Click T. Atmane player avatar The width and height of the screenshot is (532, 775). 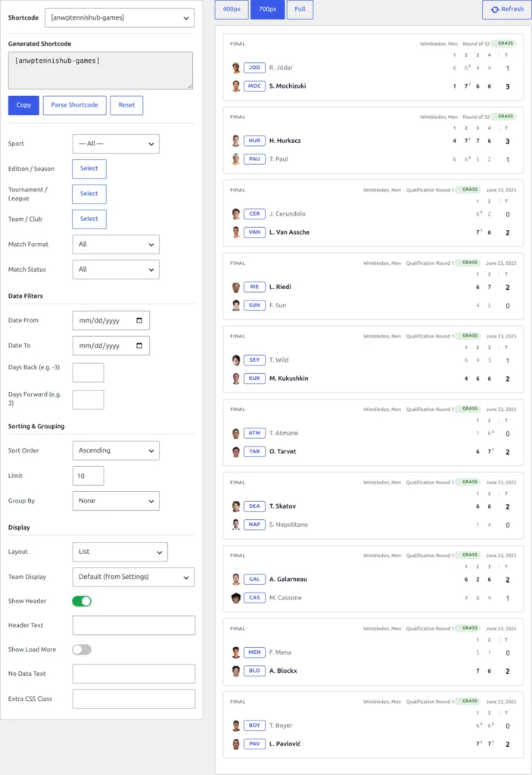click(x=236, y=434)
